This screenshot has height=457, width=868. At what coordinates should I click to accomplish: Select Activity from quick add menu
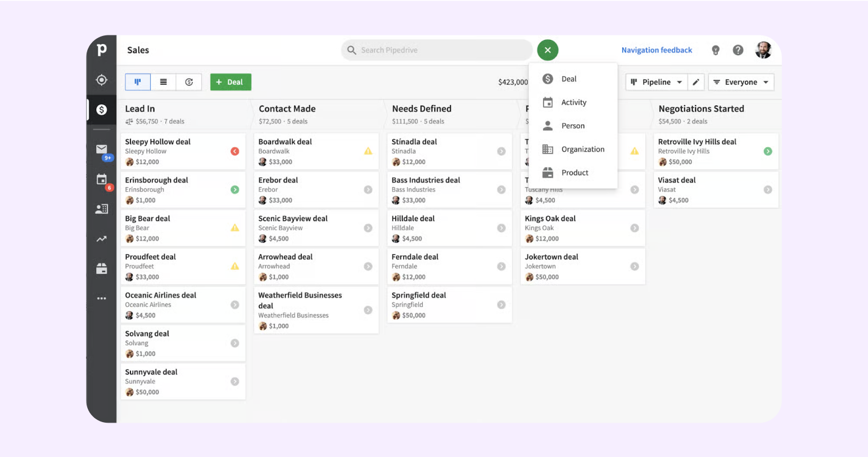tap(573, 102)
